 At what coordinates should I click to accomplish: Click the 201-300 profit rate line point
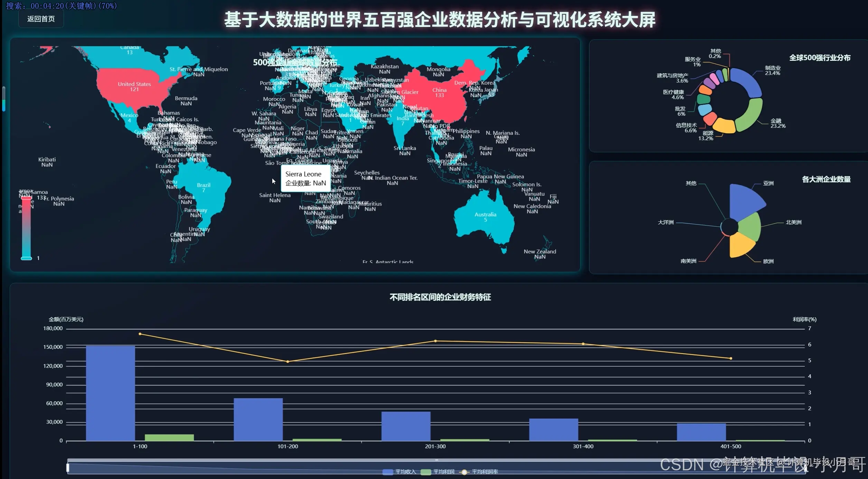[x=435, y=341]
